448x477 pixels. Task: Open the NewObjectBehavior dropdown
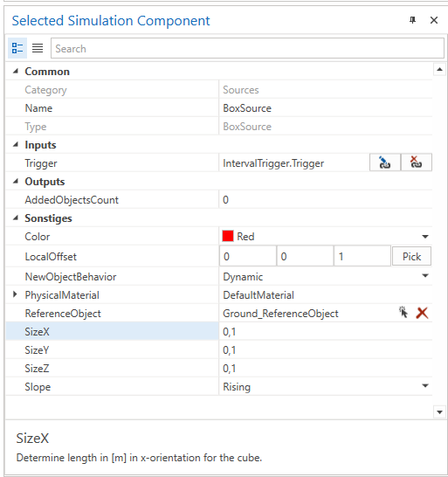coord(425,276)
